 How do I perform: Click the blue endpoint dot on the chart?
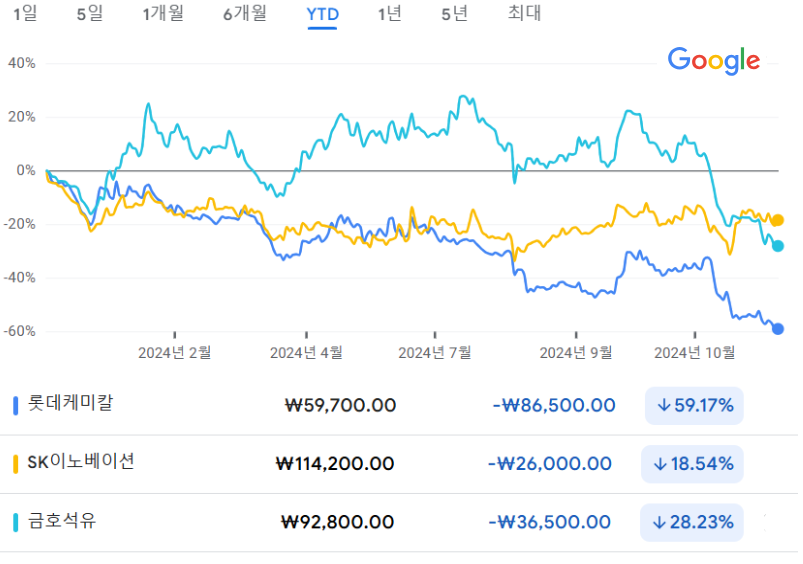(777, 329)
